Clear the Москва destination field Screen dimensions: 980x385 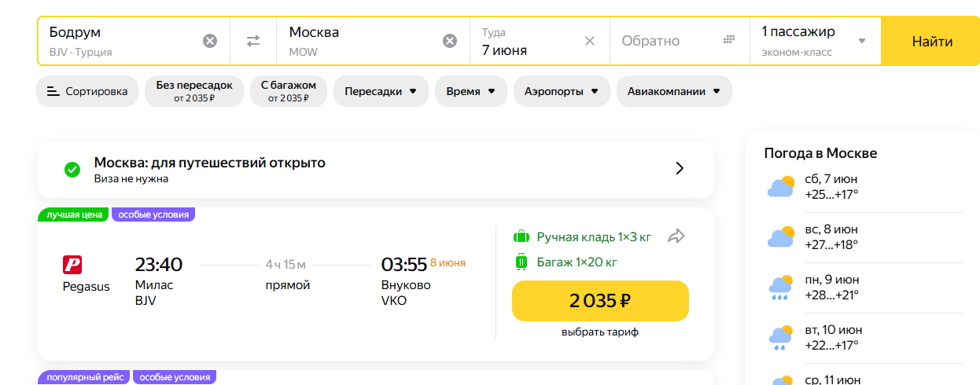(450, 41)
